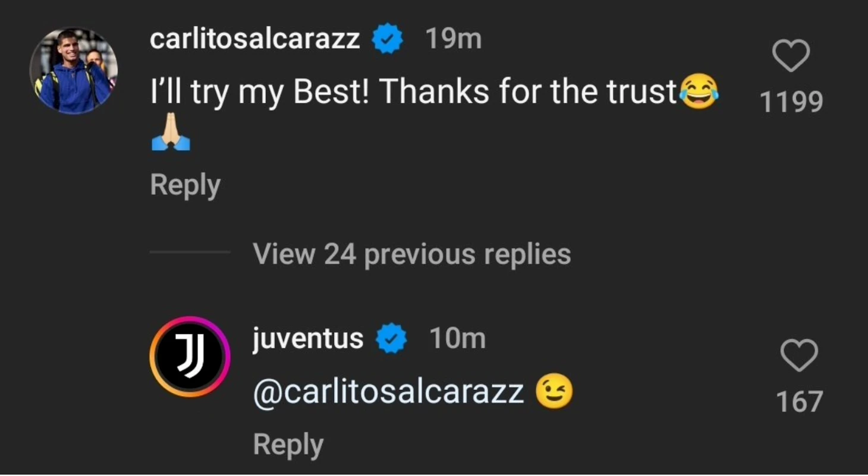868x476 pixels.
Task: Open the carlitosalcarazz profile picture
Action: (74, 71)
